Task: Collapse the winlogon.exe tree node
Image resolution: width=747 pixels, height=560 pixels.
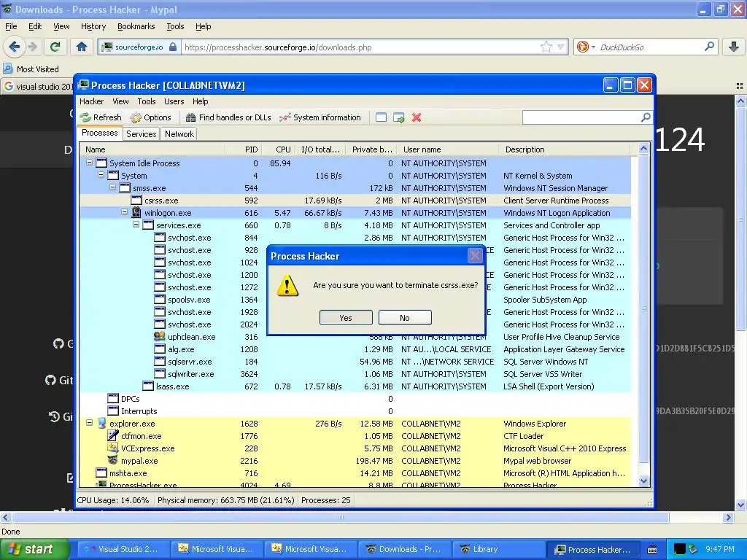Action: point(124,212)
